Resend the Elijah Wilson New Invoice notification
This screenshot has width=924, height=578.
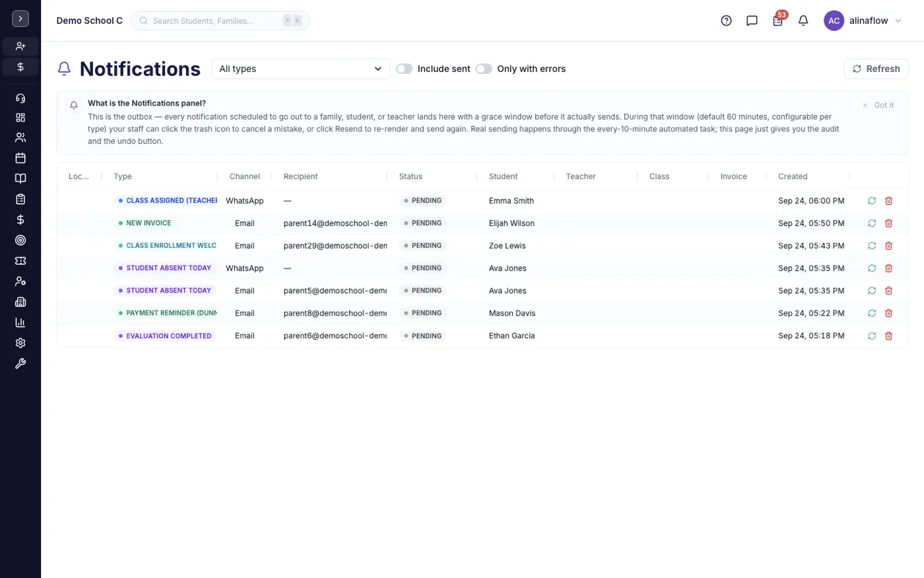872,223
